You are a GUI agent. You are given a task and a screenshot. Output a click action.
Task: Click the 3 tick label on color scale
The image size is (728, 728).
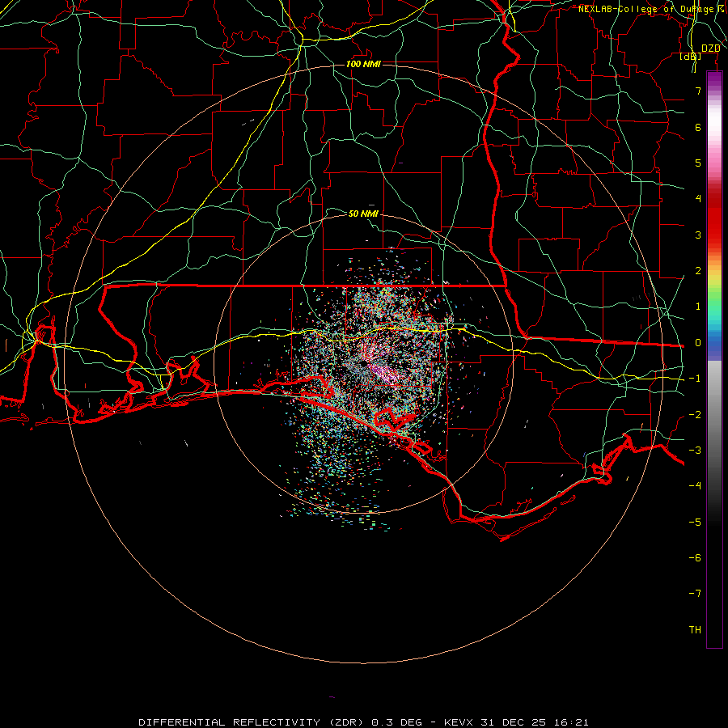pyautogui.click(x=698, y=235)
